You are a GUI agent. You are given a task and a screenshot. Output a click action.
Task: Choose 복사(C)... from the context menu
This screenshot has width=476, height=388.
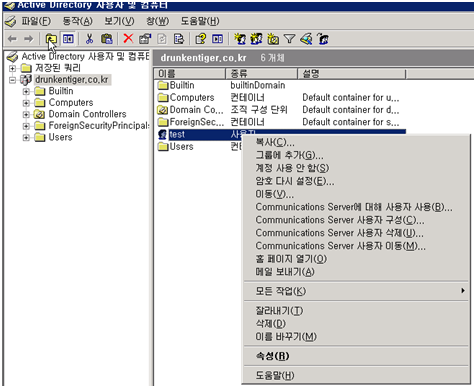[x=356, y=142]
